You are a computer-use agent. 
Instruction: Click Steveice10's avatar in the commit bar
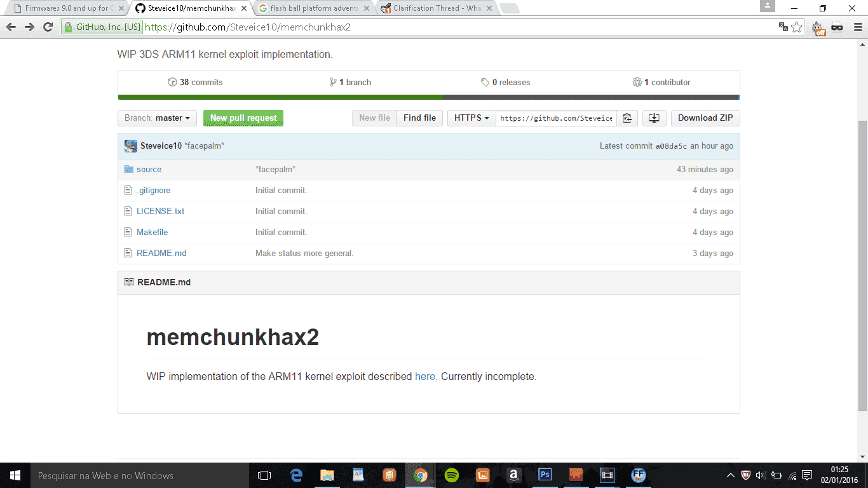click(131, 146)
